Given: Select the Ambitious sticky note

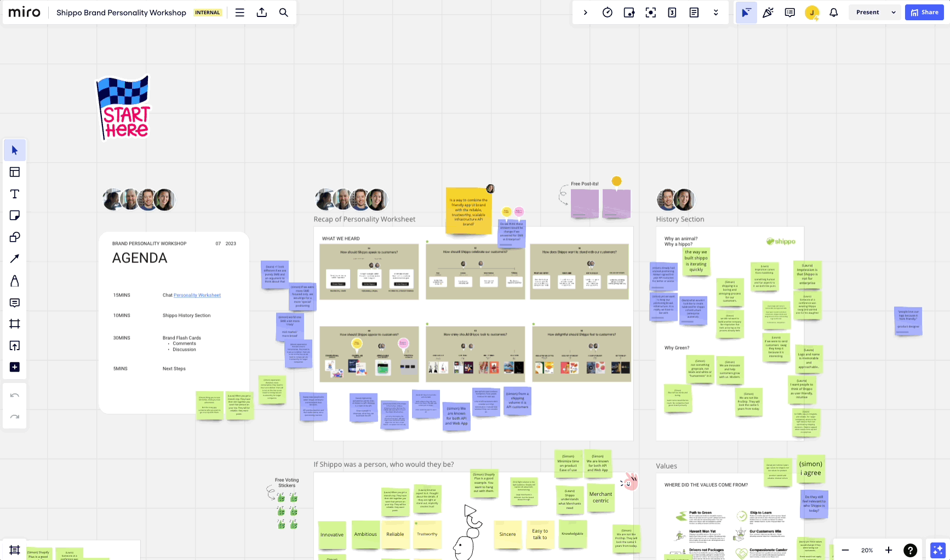Looking at the screenshot, I should coord(365,534).
